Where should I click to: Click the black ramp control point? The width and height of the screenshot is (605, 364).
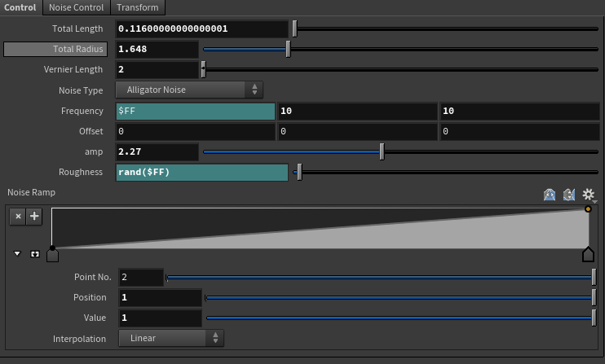point(52,248)
